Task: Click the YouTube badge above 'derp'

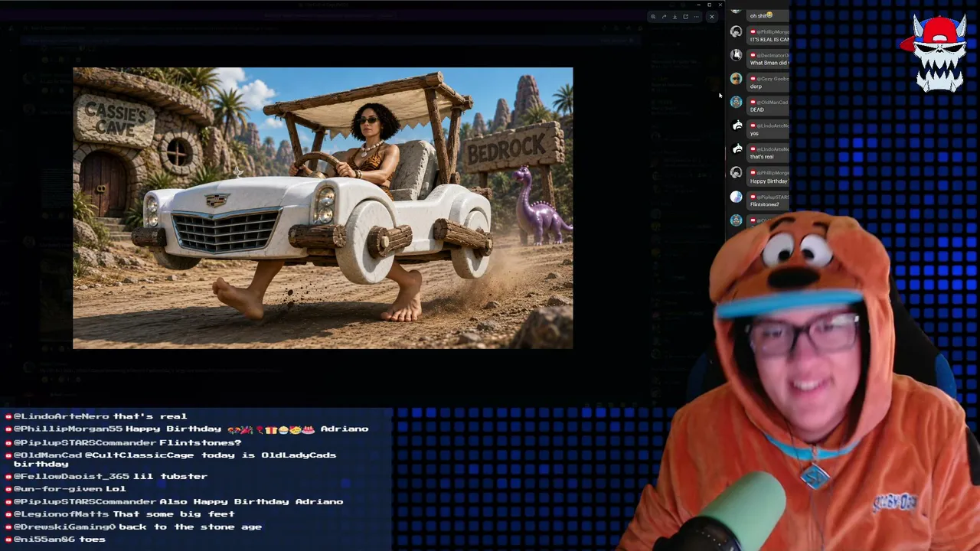Action: click(753, 79)
